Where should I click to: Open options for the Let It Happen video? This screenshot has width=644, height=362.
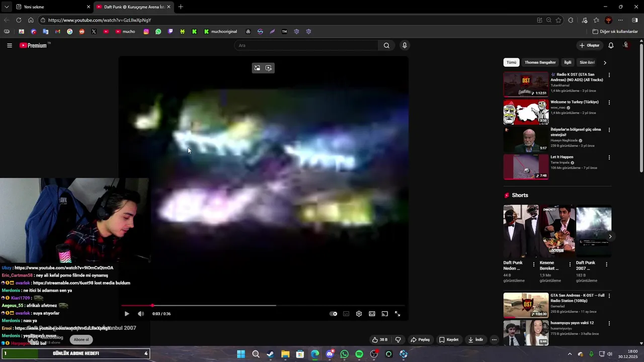click(x=609, y=157)
